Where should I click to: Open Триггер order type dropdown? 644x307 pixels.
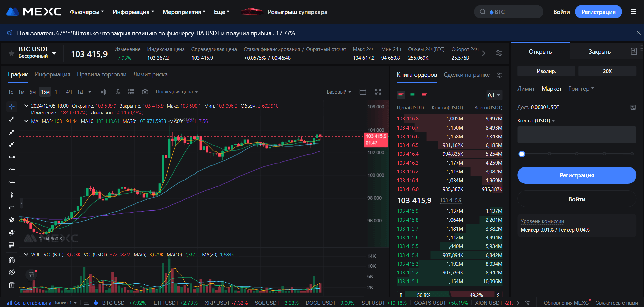[581, 89]
